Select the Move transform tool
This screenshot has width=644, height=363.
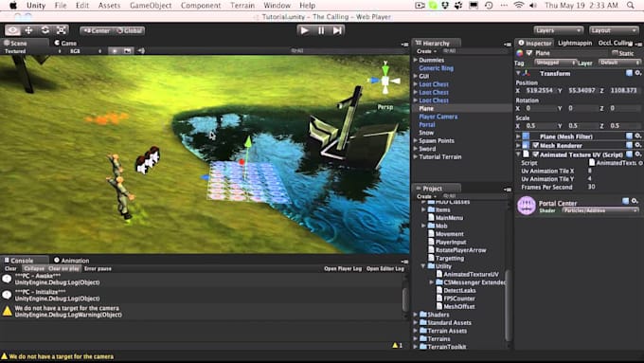point(28,30)
